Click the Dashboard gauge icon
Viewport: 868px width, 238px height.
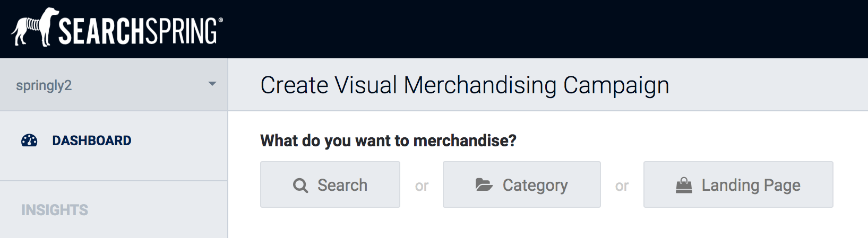pos(29,140)
